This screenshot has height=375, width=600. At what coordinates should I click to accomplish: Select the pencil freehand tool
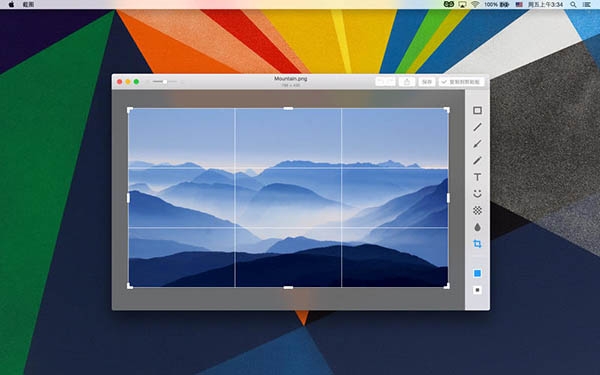[x=477, y=160]
